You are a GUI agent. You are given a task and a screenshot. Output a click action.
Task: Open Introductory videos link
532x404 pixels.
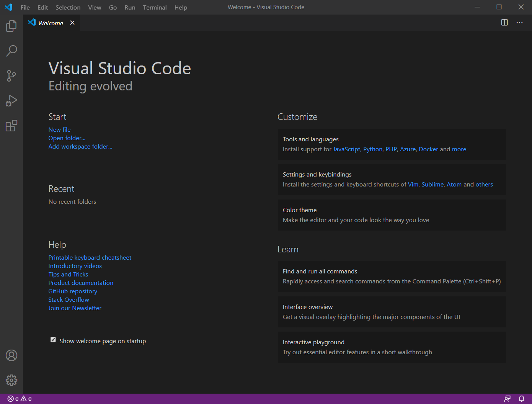[75, 266]
